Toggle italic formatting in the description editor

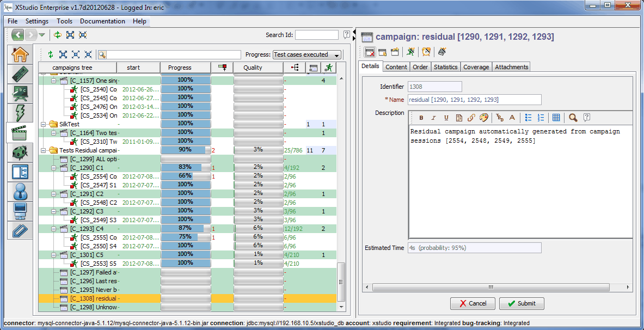pyautogui.click(x=433, y=118)
